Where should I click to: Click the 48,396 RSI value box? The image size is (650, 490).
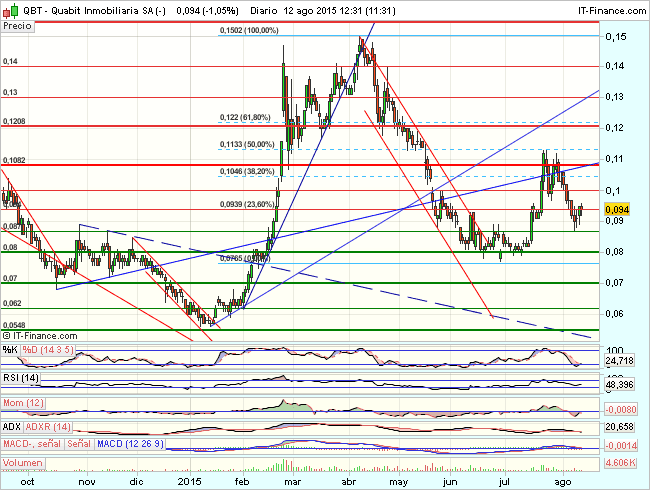[619, 385]
